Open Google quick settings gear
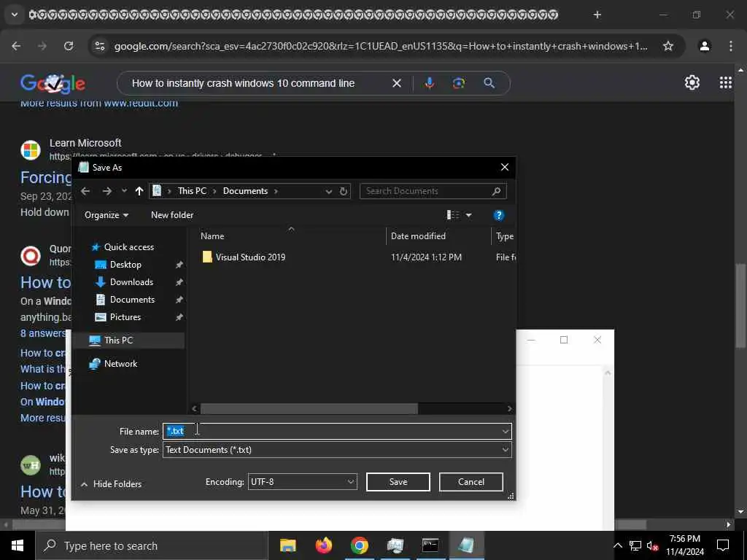Image resolution: width=747 pixels, height=560 pixels. (692, 83)
